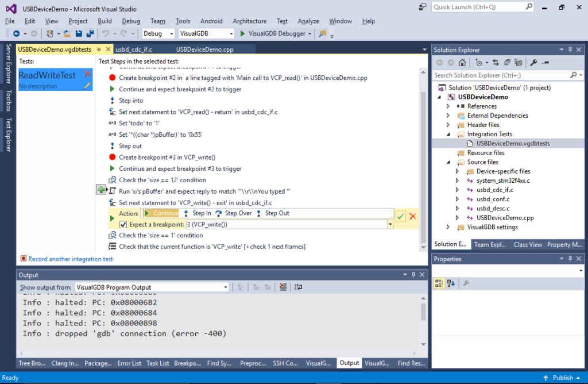
Task: Delete the ReadWriteTest with red X
Action: point(87,74)
